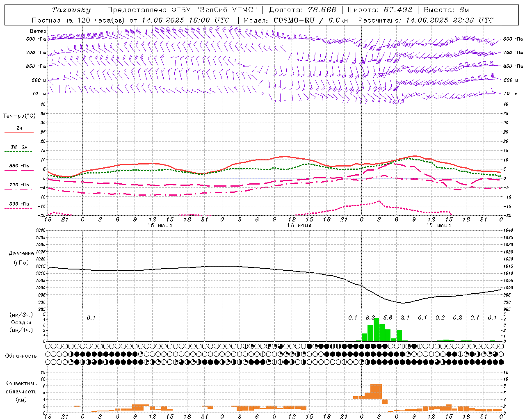Click the computed time '14.06.2025 22:38 UTC'

point(450,20)
